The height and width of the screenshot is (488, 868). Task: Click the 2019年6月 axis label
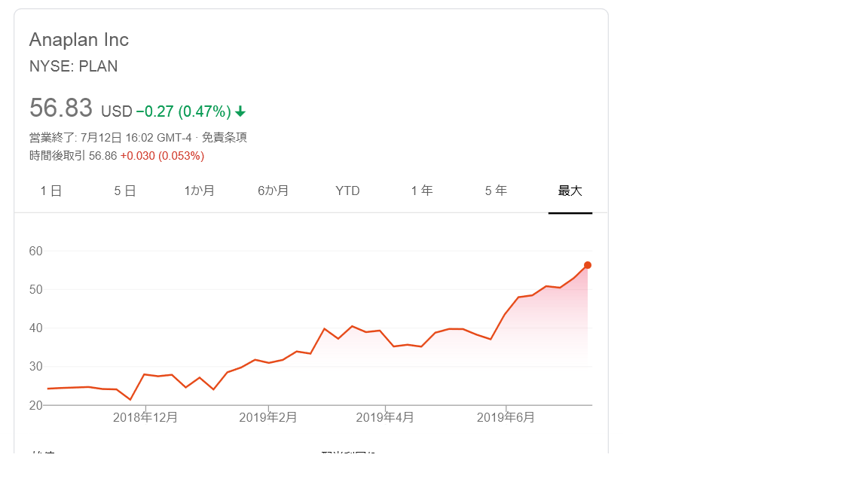[506, 417]
